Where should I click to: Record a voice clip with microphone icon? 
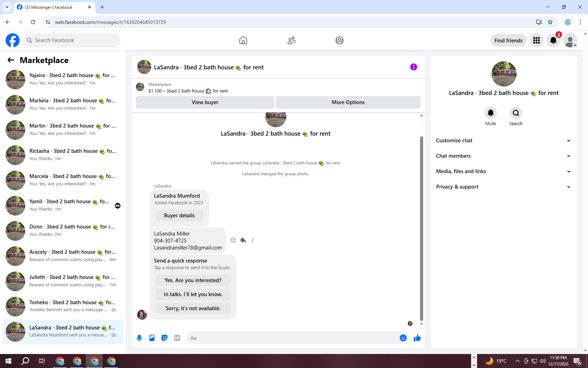point(139,338)
